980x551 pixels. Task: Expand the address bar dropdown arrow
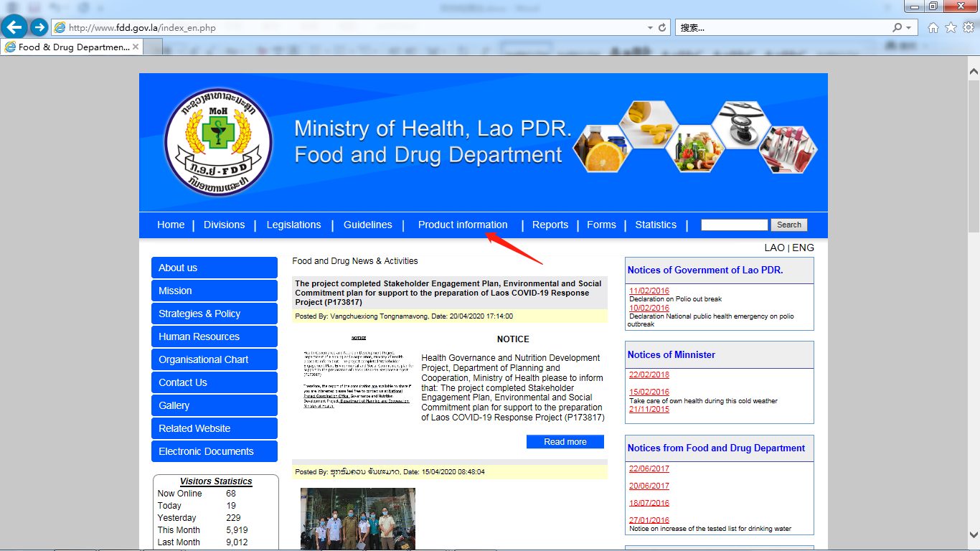click(650, 28)
